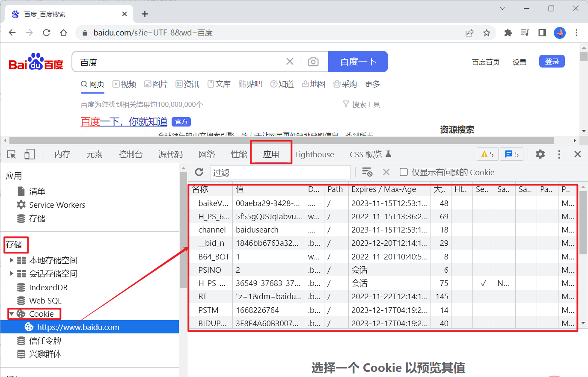This screenshot has width=588, height=377.
Task: Open the browser extensions puzzle icon
Action: click(x=508, y=33)
